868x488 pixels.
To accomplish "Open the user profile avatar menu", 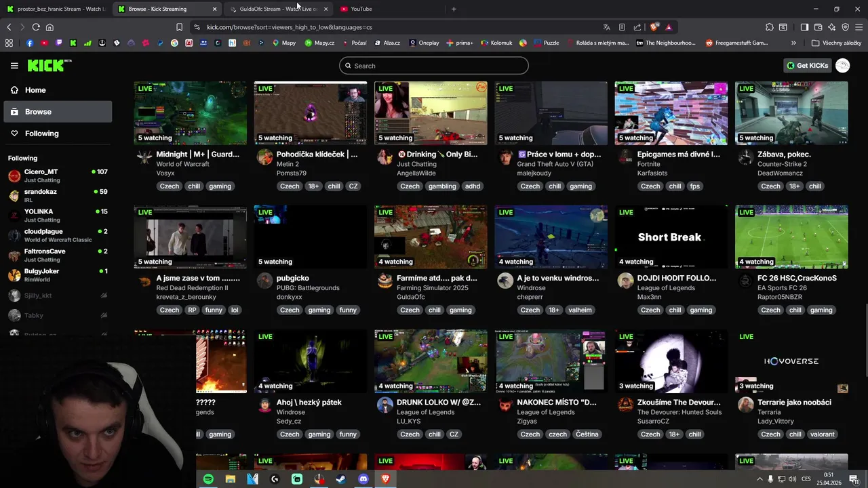I will [843, 66].
